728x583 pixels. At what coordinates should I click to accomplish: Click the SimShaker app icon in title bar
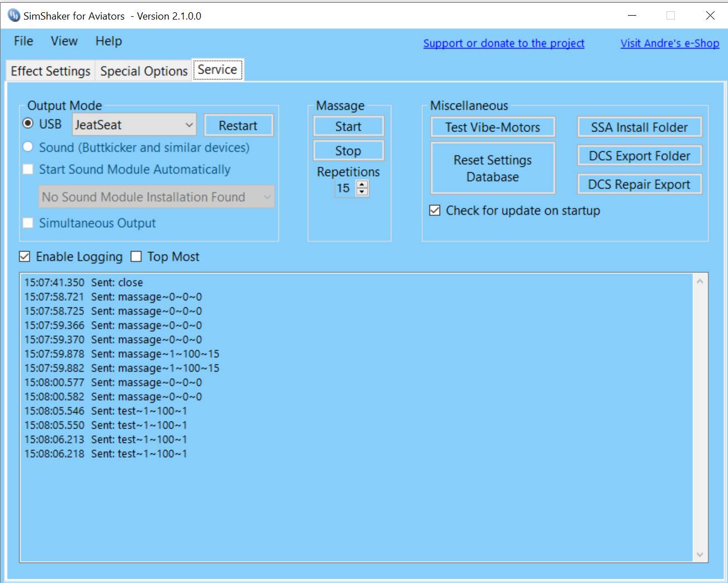click(13, 16)
